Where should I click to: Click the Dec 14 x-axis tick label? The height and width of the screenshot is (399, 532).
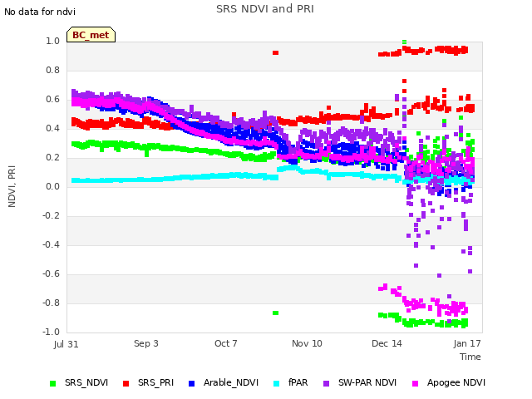(387, 343)
